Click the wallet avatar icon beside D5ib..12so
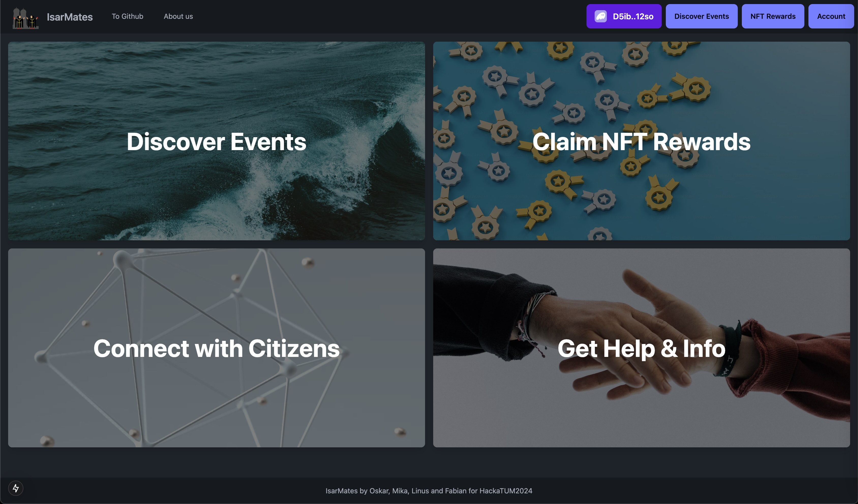The width and height of the screenshot is (858, 504). coord(600,16)
